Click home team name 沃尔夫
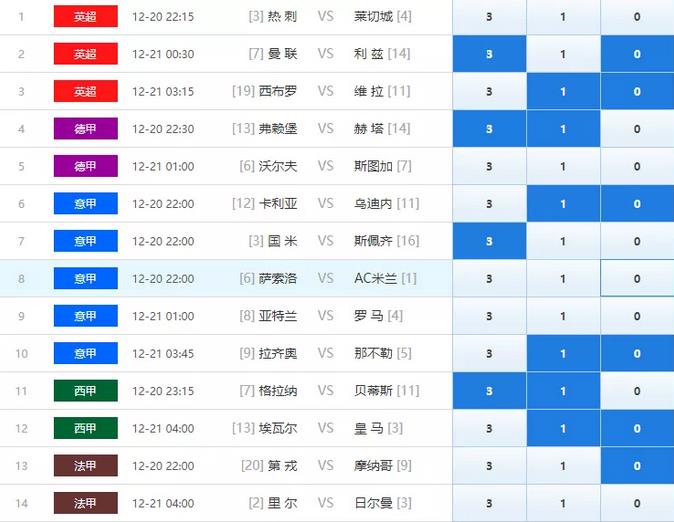The width and height of the screenshot is (674, 522). click(x=278, y=166)
